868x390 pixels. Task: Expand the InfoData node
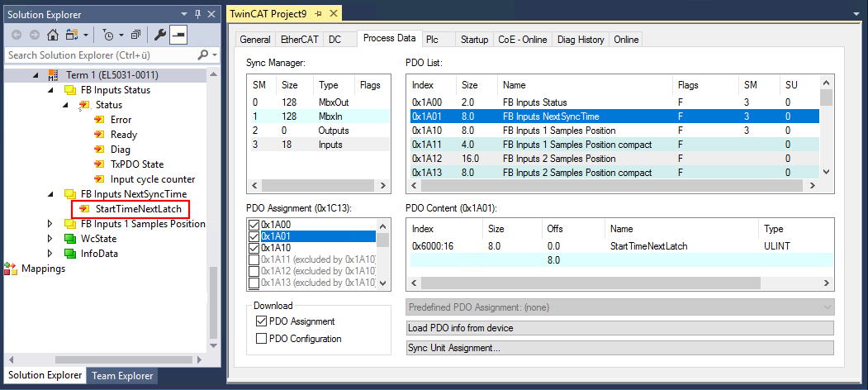50,254
